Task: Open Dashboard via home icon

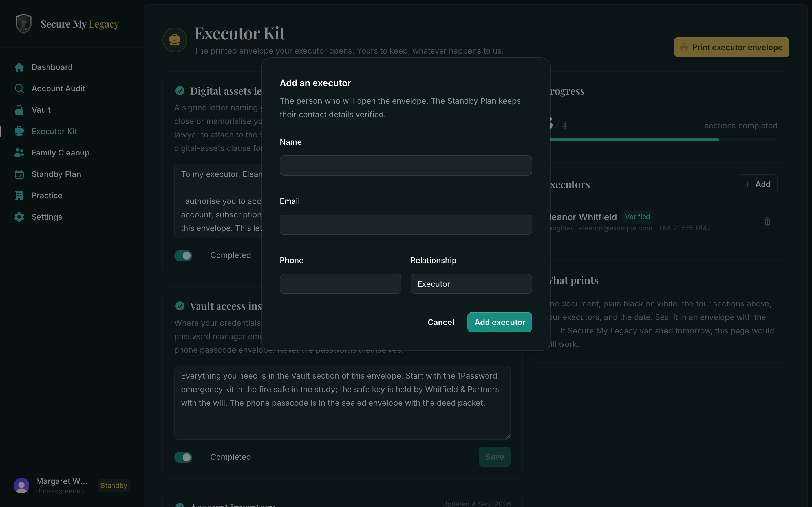Action: 19,67
